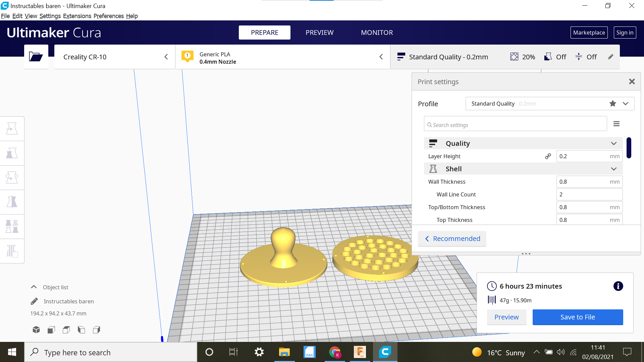Switch camera to front view preset
The height and width of the screenshot is (362, 644).
[x=51, y=329]
